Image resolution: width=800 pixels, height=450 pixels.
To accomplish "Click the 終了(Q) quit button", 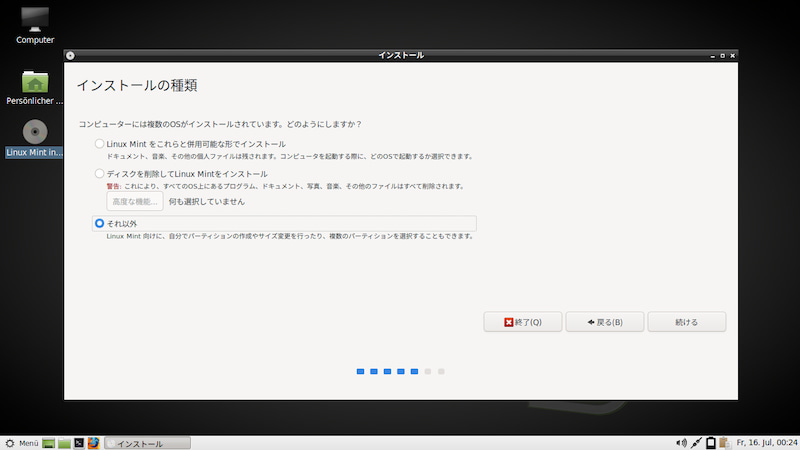I will click(523, 322).
